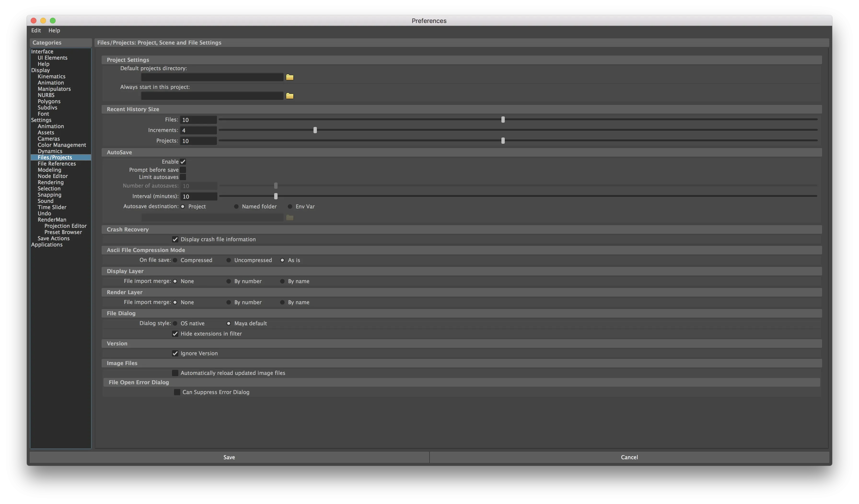Select By name in Display Layer merge
This screenshot has width=859, height=504.
282,281
